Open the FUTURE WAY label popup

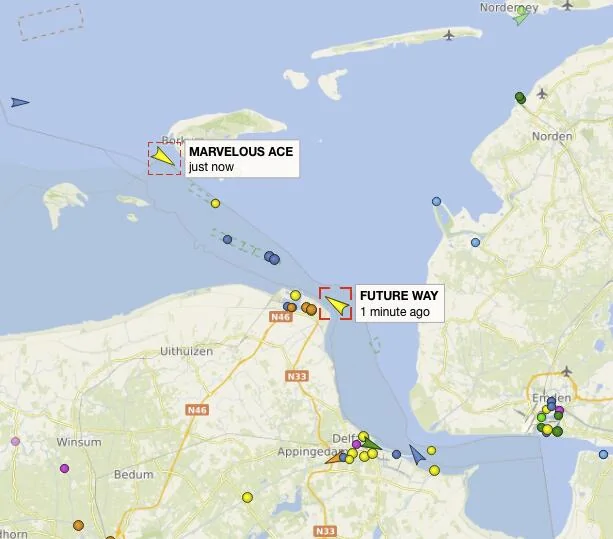pos(400,303)
